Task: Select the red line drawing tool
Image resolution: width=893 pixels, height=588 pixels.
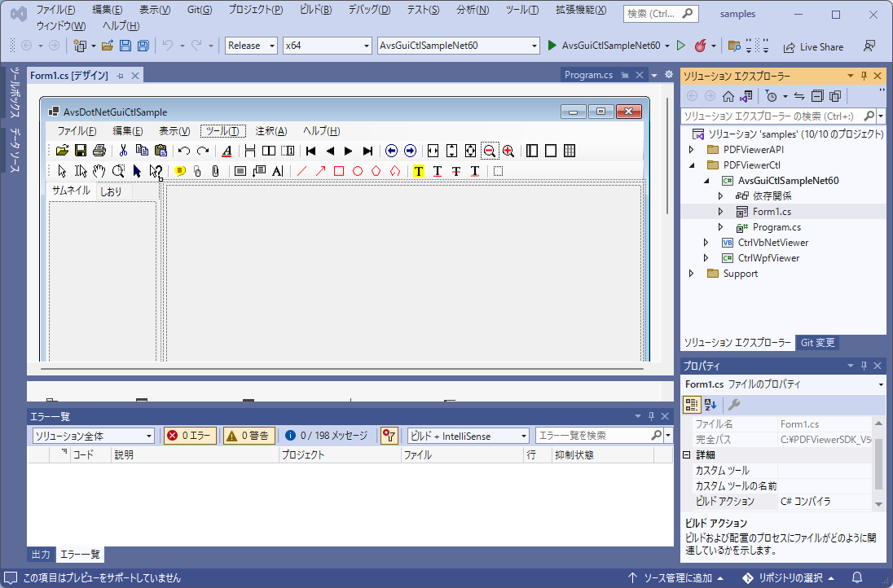Action: 301,171
